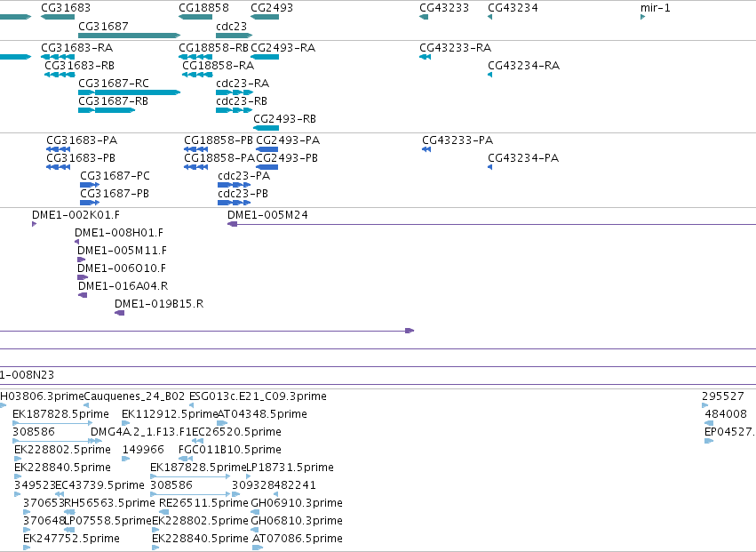This screenshot has width=756, height=552.
Task: Select the Cauquenes_24_B02 EST label
Action: coord(134,396)
